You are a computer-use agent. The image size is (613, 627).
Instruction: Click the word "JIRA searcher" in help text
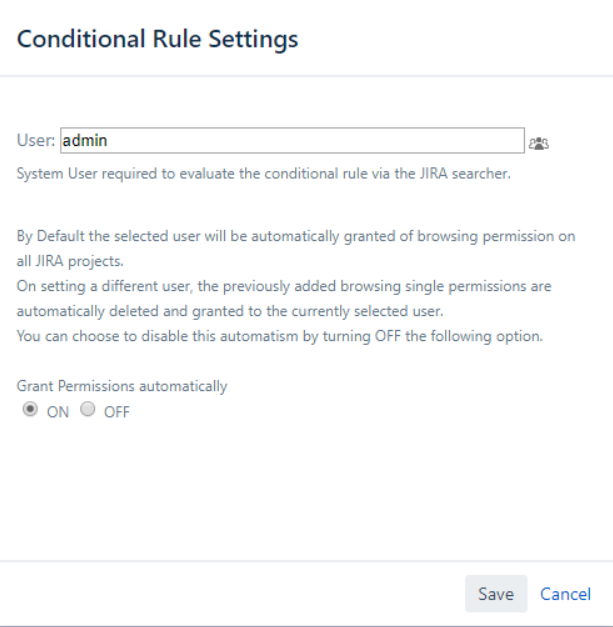[x=465, y=174]
